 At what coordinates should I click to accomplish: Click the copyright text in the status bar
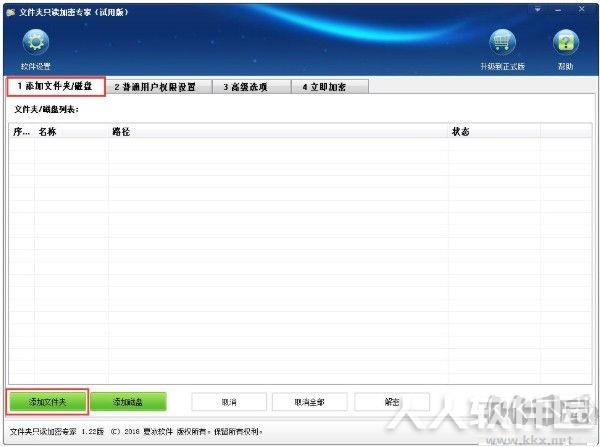pos(136,432)
